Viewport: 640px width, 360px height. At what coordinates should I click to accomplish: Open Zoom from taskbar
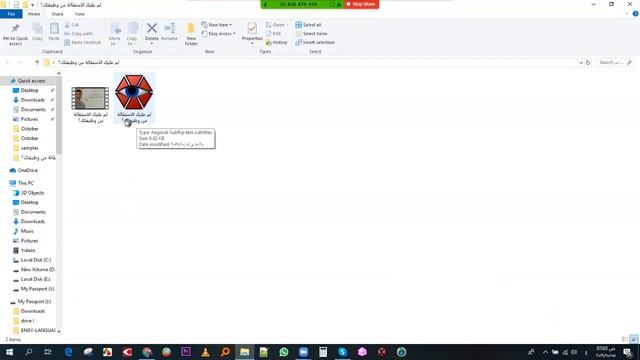[303, 352]
